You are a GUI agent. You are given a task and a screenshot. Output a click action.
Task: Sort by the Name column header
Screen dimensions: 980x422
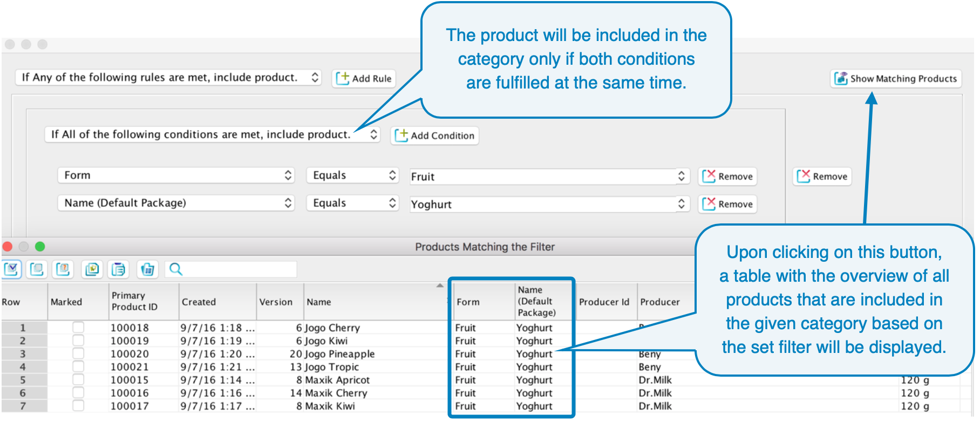376,302
